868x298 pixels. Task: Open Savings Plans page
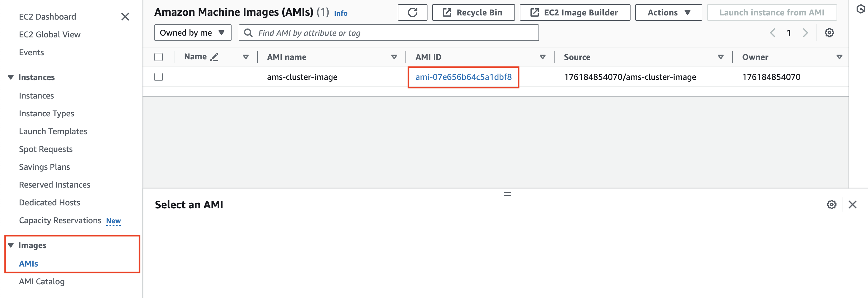click(x=44, y=167)
